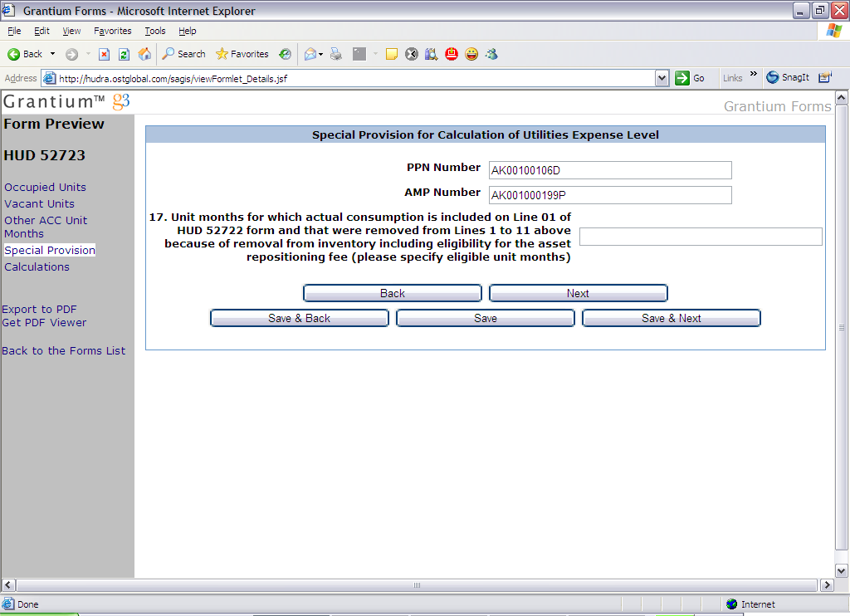Image resolution: width=850 pixels, height=616 pixels.
Task: Click the green Go button
Action: point(690,78)
